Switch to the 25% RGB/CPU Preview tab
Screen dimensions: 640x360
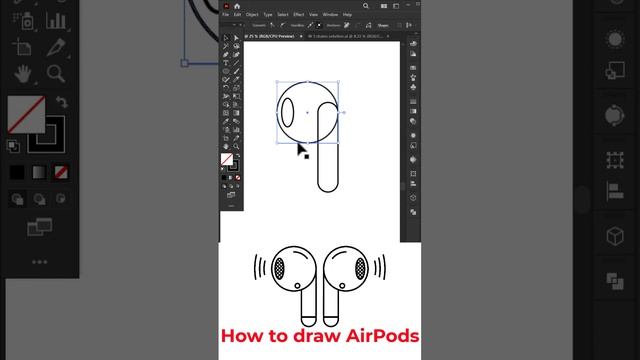click(x=269, y=36)
